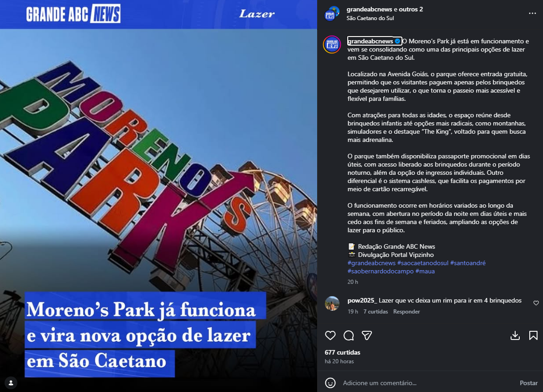Open hashtag #saocaetanodosul
Screen dimensions: 543x392
[x=423, y=263]
